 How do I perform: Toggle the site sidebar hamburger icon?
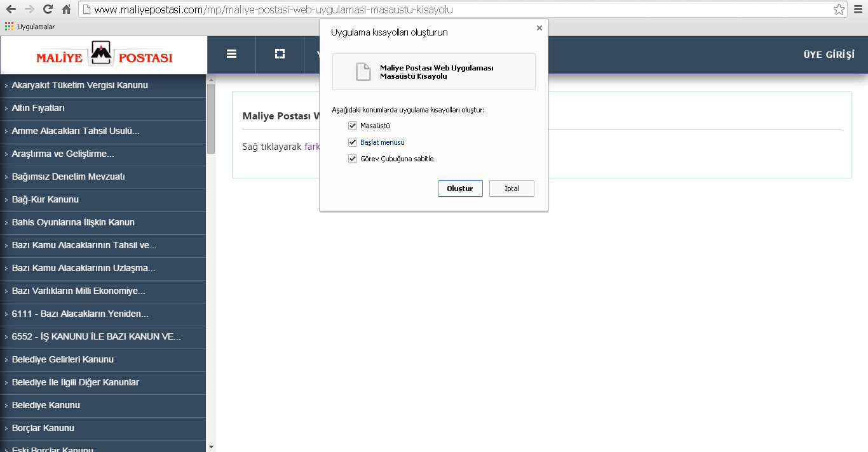[x=231, y=54]
